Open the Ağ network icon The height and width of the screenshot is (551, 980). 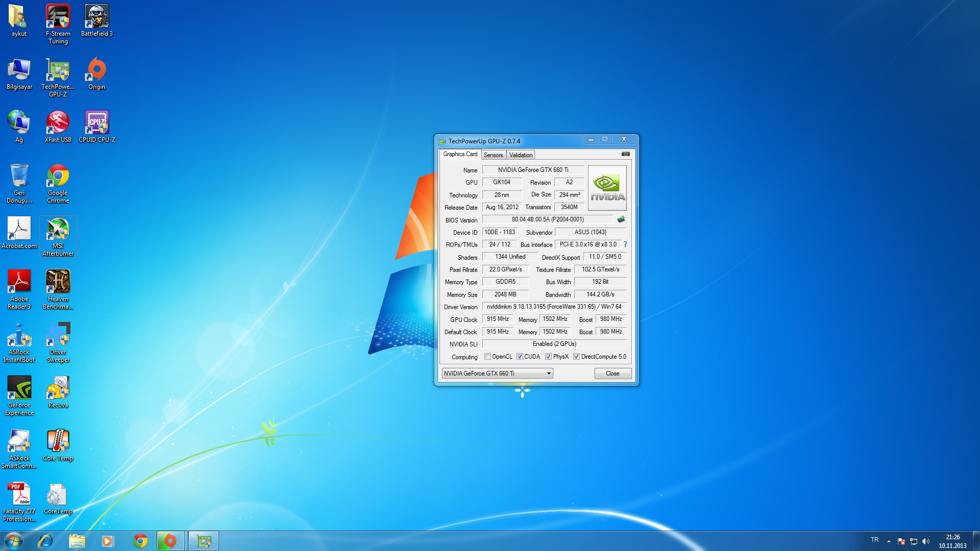click(19, 127)
